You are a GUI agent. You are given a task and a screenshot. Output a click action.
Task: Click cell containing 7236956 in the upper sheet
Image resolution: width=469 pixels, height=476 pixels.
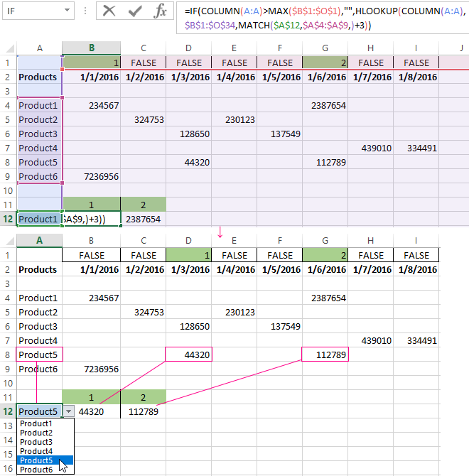[92, 176]
